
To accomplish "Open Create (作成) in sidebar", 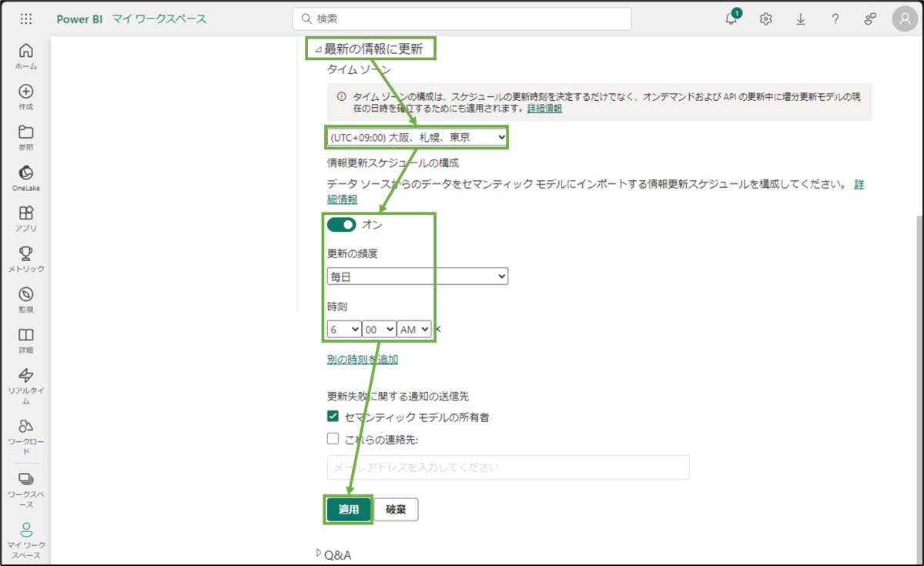I will tap(25, 97).
